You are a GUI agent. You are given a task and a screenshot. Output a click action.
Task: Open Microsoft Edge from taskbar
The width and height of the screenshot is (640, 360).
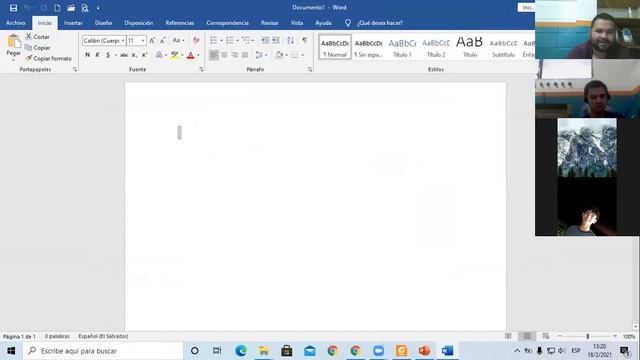click(x=241, y=351)
